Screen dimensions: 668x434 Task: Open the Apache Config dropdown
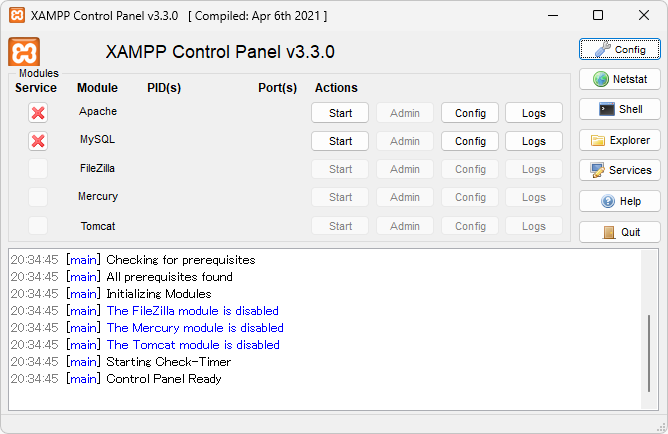[x=470, y=113]
